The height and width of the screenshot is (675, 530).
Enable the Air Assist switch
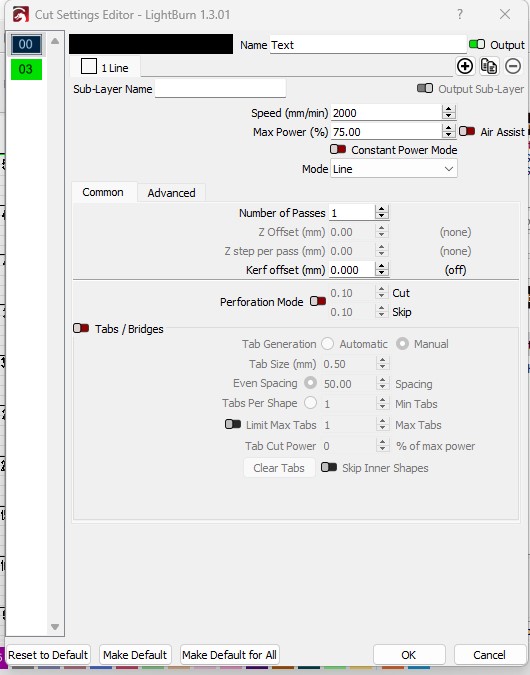467,131
